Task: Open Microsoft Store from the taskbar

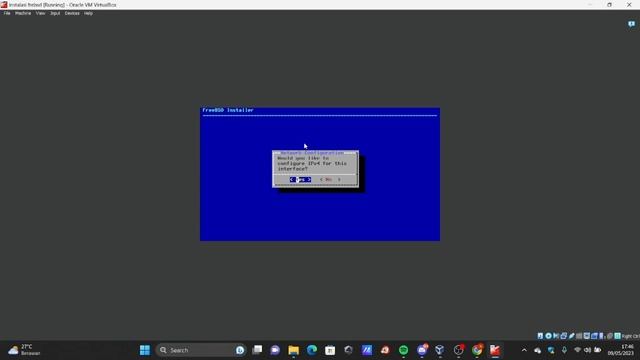Action: point(330,350)
